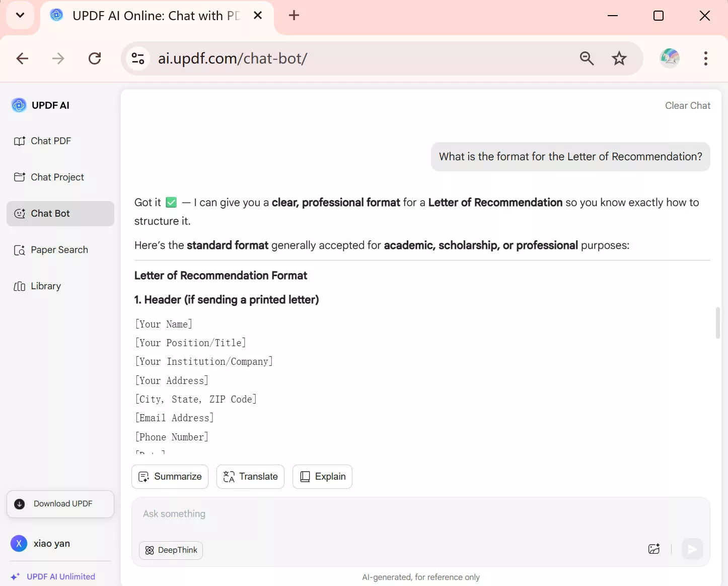Close the UPDF AI Online browser tab
This screenshot has width=728, height=586.
(x=258, y=16)
